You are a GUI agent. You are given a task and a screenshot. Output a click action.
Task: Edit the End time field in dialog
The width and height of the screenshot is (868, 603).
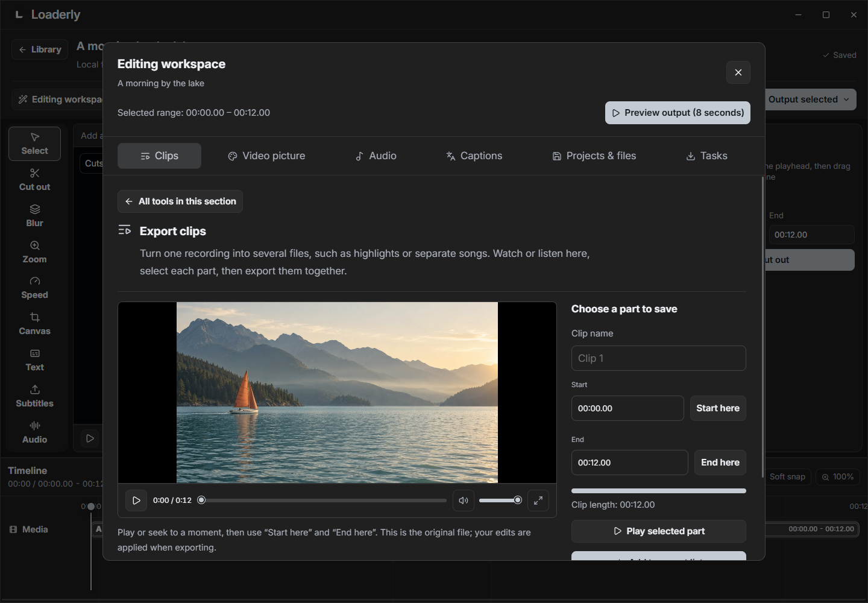click(630, 463)
